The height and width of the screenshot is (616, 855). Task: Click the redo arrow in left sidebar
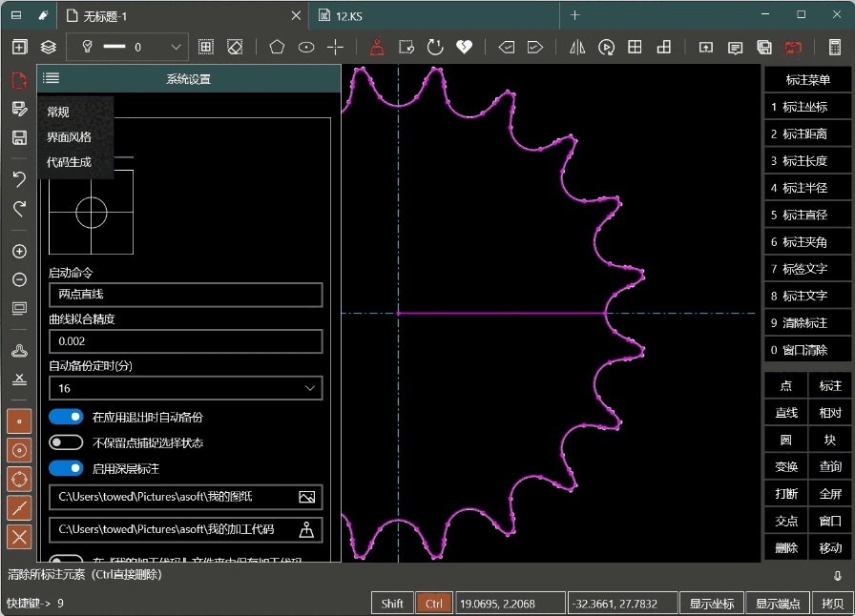click(19, 208)
